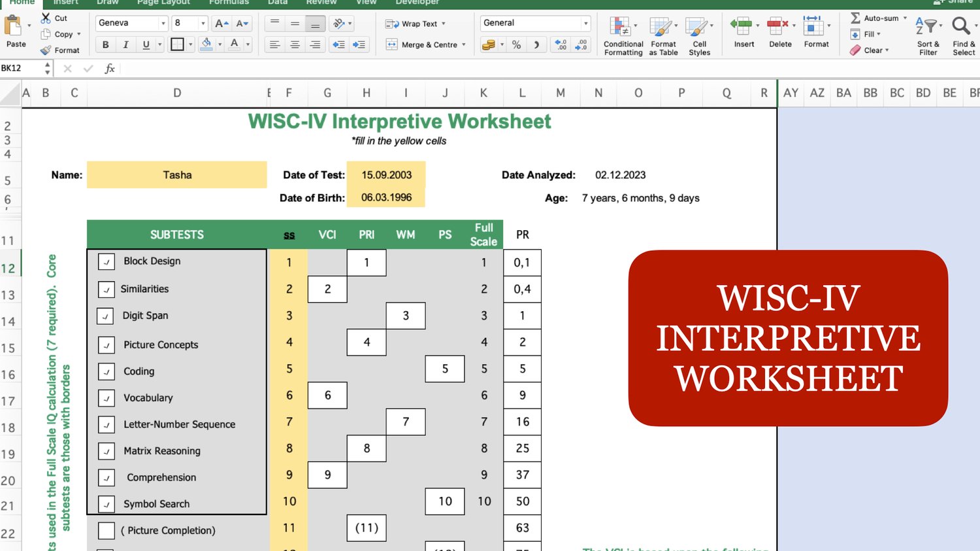Open the font size dropdown
The image size is (980, 551).
203,24
